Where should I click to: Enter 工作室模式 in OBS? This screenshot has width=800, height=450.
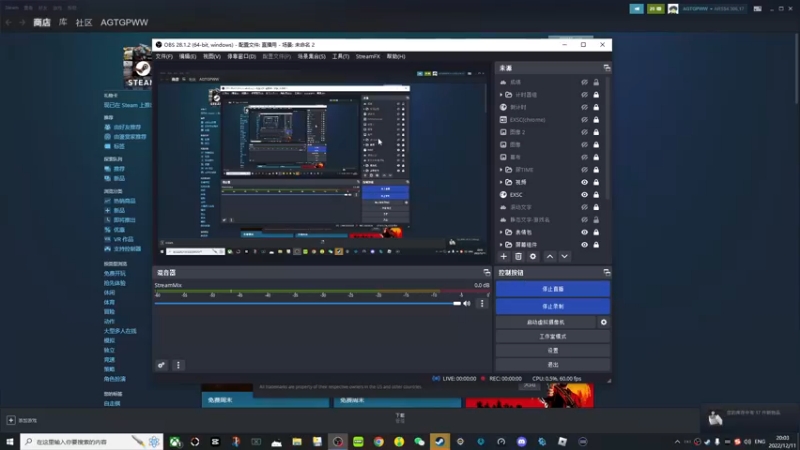553,337
